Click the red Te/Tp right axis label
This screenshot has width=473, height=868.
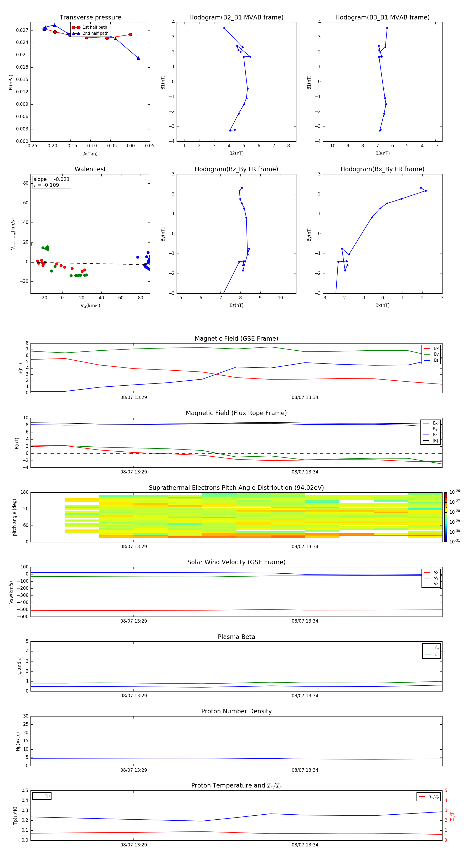(453, 815)
